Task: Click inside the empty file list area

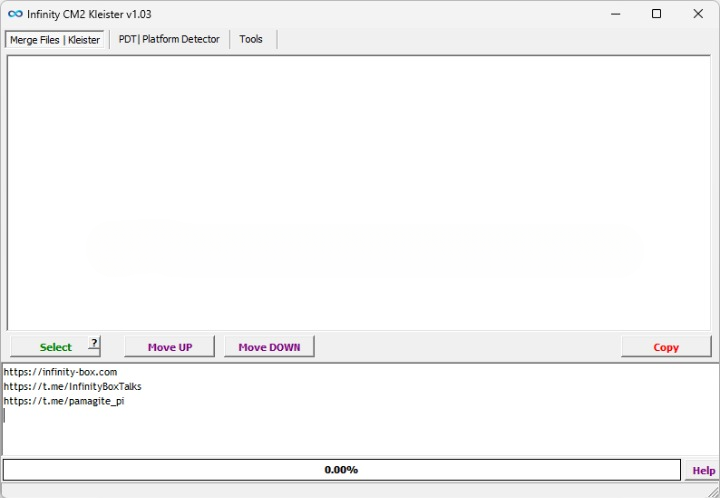Action: pyautogui.click(x=360, y=190)
